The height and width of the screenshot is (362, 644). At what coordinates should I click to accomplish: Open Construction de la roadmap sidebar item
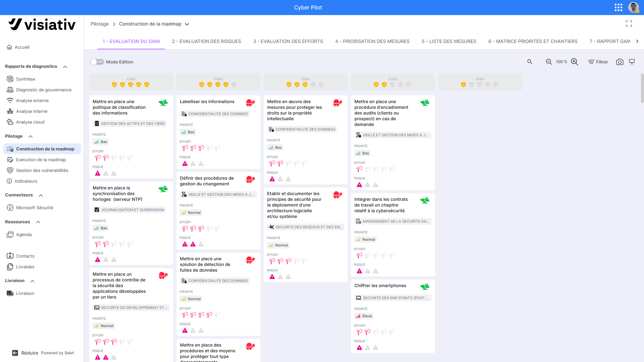click(42, 149)
